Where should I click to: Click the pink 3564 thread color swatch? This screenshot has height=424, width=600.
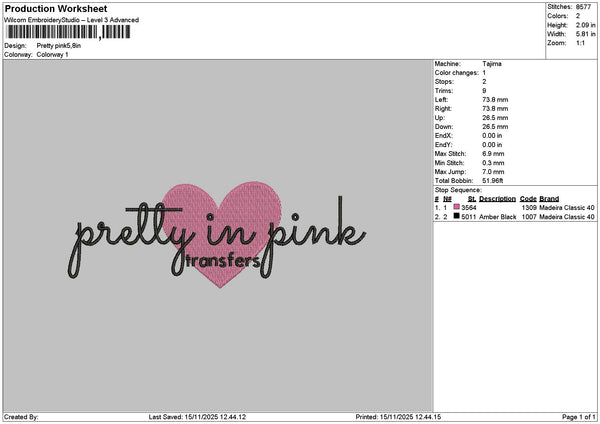[456, 207]
